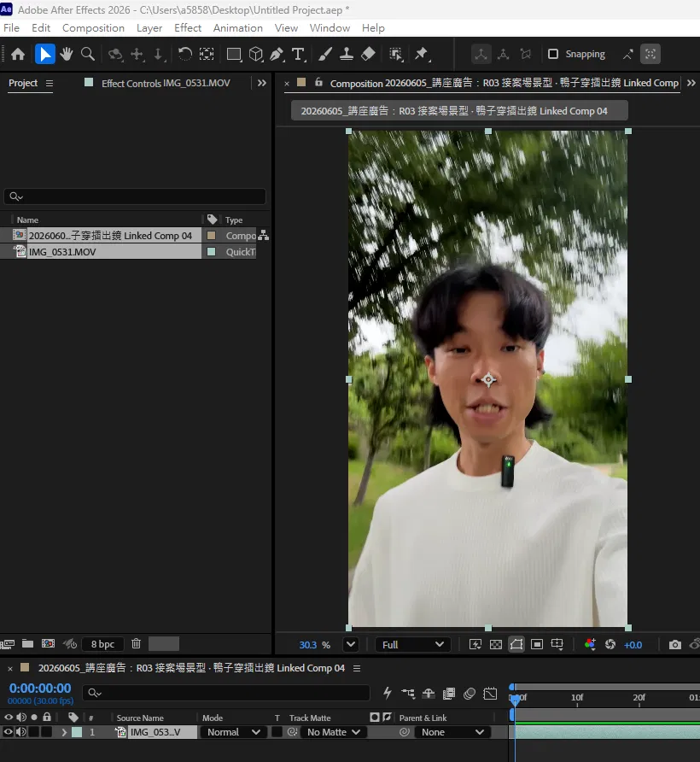Expand layer 1 properties triangle

pyautogui.click(x=64, y=732)
